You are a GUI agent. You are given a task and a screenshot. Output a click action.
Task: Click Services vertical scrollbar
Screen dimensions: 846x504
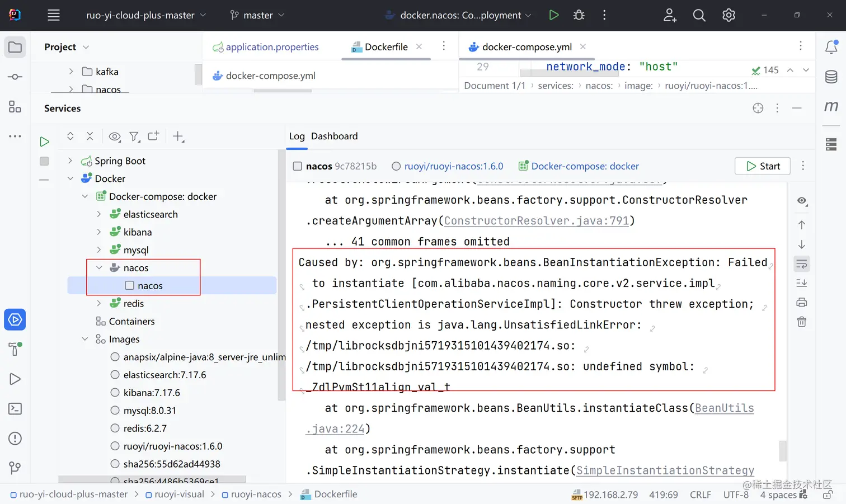click(281, 275)
